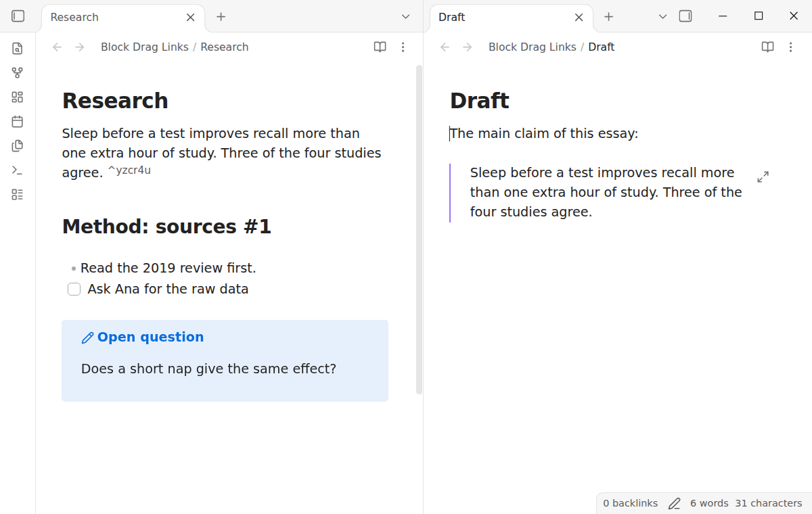Click 'The main claim of this essay:' line
This screenshot has height=514, width=812.
[x=544, y=133]
